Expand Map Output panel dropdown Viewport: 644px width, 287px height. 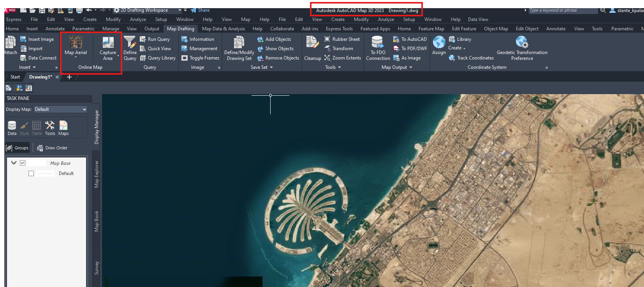coord(397,67)
